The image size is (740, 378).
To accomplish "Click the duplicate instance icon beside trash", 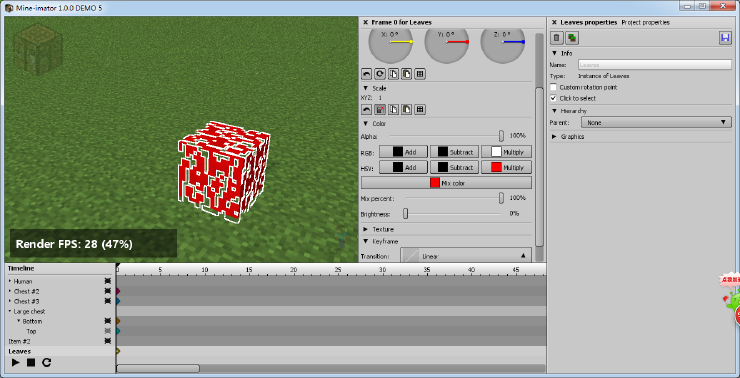I will tap(572, 38).
